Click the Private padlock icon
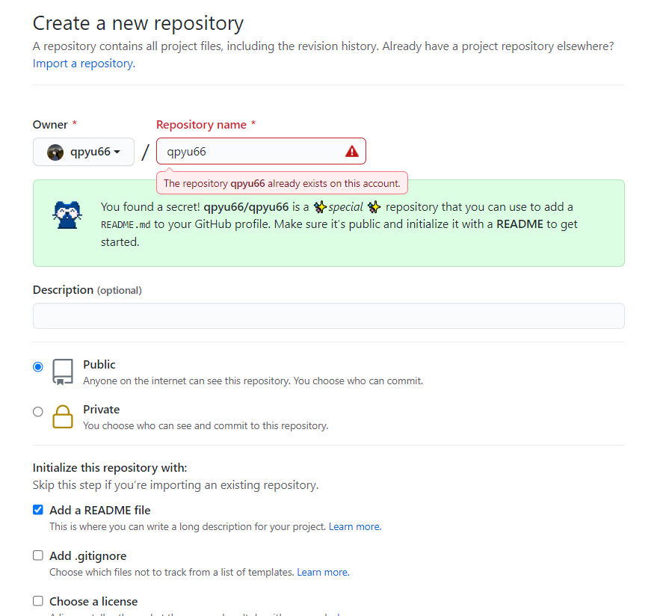Screen dimensions: 672x616 point(63,416)
